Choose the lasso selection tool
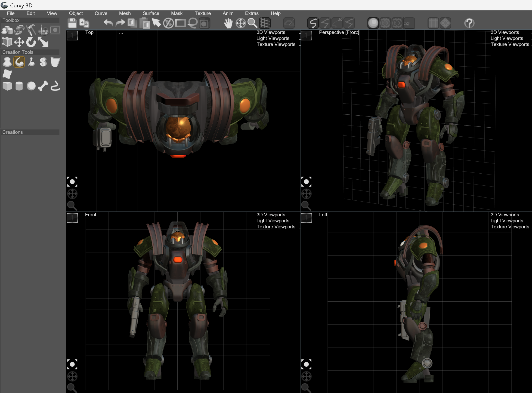The width and height of the screenshot is (532, 393). point(193,23)
